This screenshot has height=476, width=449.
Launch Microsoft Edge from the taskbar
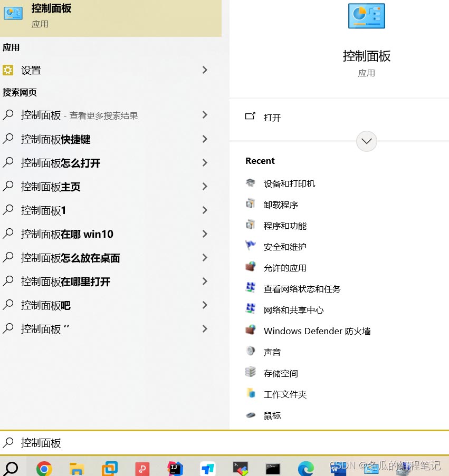305,469
